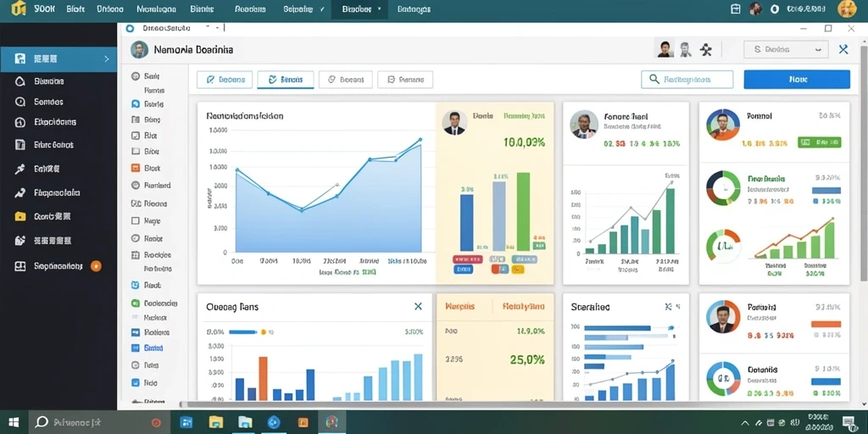Click the yellow color chip under the yellow panel bars
Screen dimensions: 868x434
point(518,270)
